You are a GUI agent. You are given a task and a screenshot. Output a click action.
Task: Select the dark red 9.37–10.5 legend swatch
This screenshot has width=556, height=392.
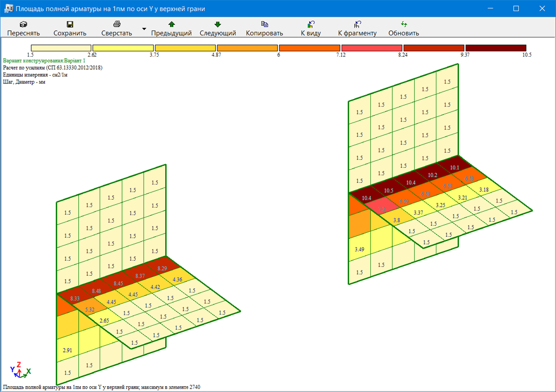tap(495, 48)
